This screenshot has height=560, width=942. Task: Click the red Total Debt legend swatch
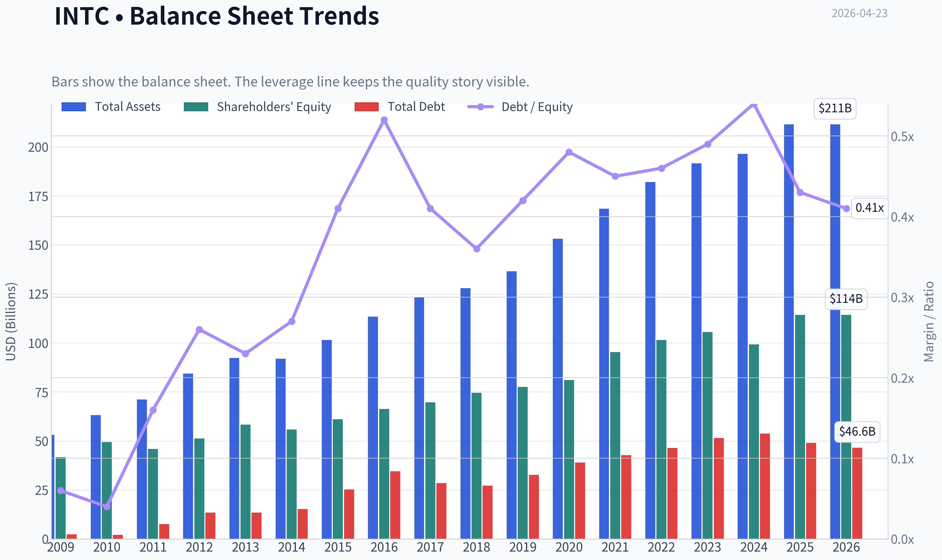[367, 107]
